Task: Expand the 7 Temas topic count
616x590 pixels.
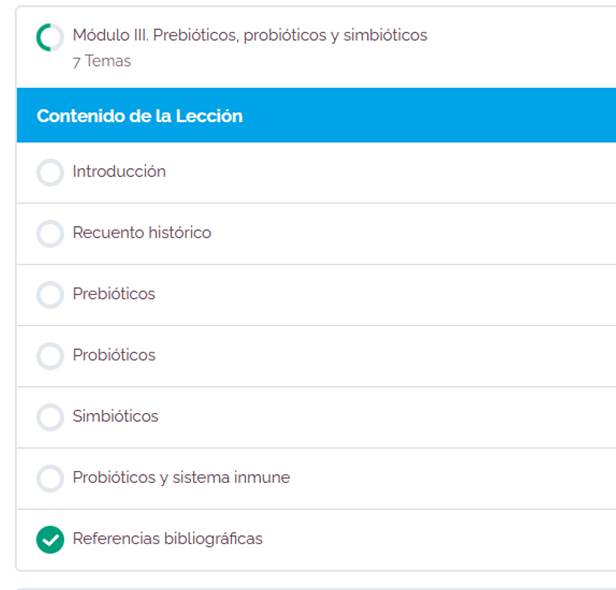Action: click(101, 61)
